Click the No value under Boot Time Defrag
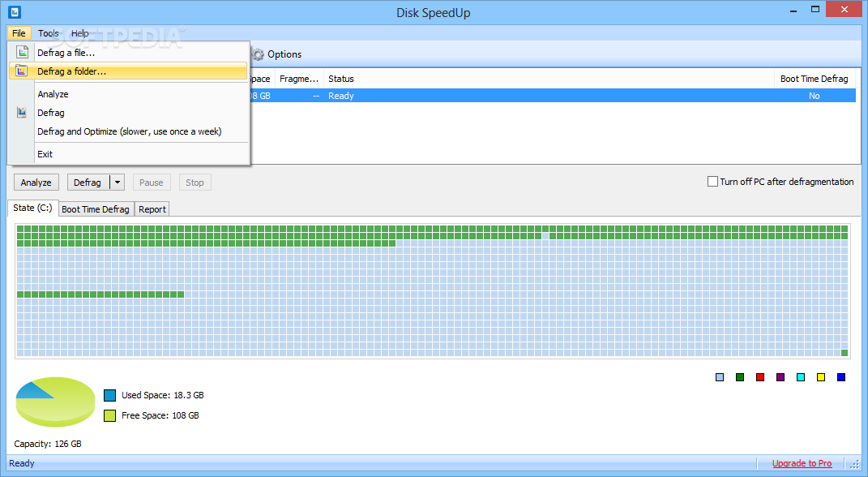The image size is (868, 477). (x=815, y=96)
